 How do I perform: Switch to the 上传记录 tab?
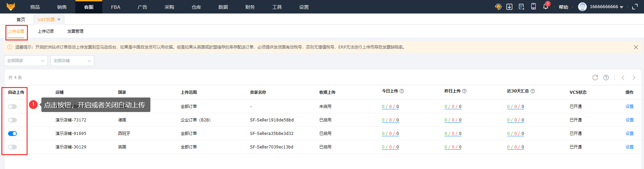[46, 31]
